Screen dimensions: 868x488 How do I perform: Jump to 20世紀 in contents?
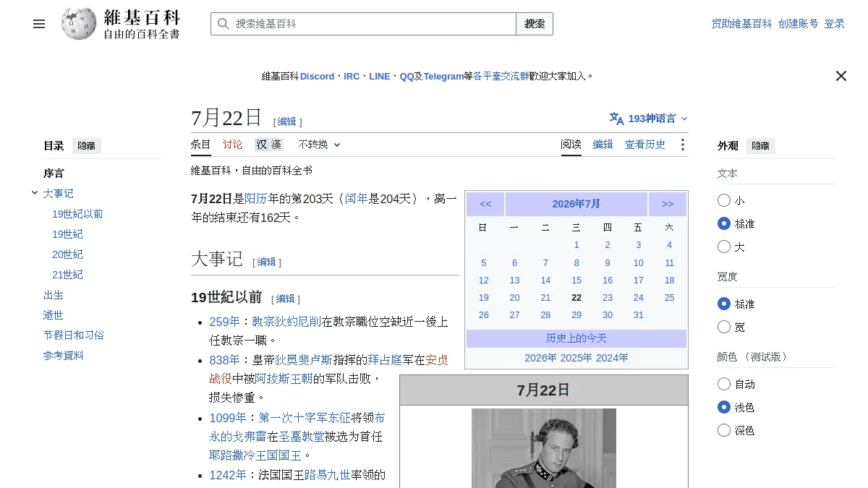coord(67,254)
